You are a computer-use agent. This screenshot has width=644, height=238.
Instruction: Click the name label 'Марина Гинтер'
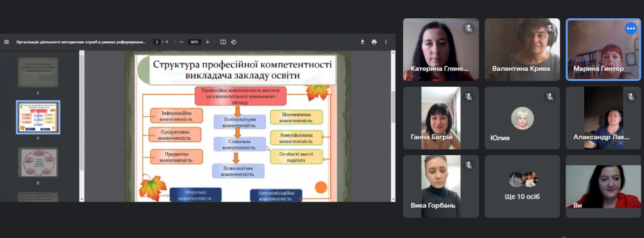[x=599, y=68]
